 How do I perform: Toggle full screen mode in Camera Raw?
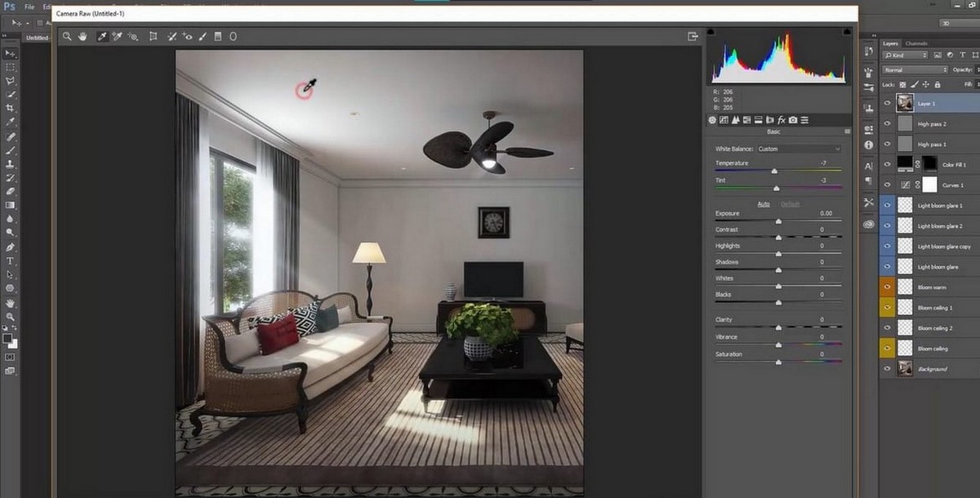coord(693,36)
